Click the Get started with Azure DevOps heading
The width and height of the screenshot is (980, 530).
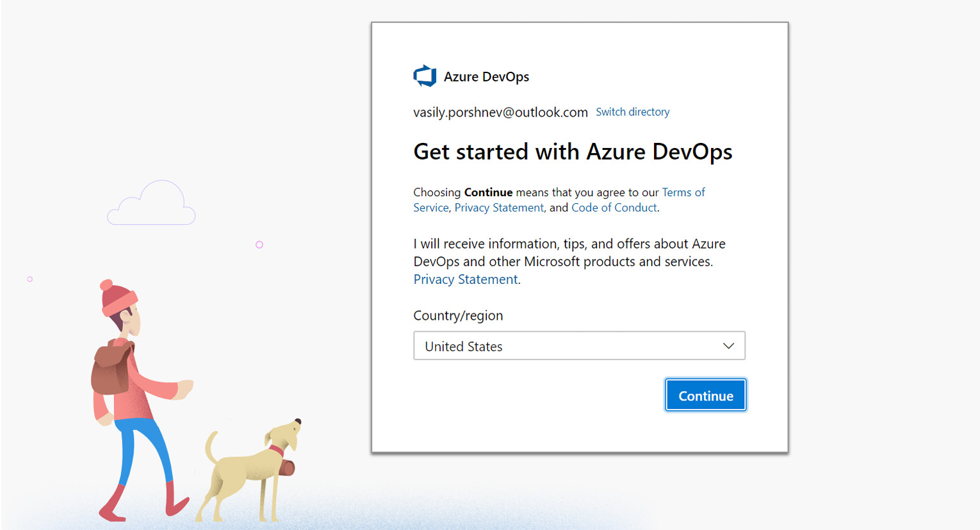572,151
